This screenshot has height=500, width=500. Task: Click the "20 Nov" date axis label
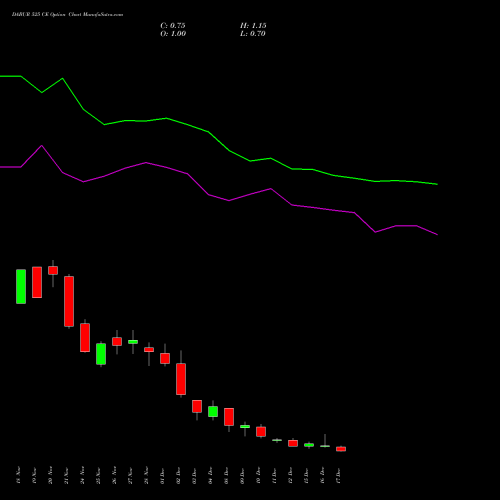click(x=50, y=476)
